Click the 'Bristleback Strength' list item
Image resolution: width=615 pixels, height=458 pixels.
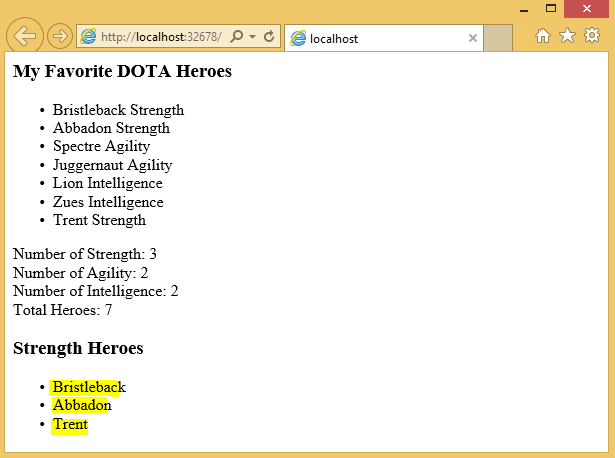118,110
